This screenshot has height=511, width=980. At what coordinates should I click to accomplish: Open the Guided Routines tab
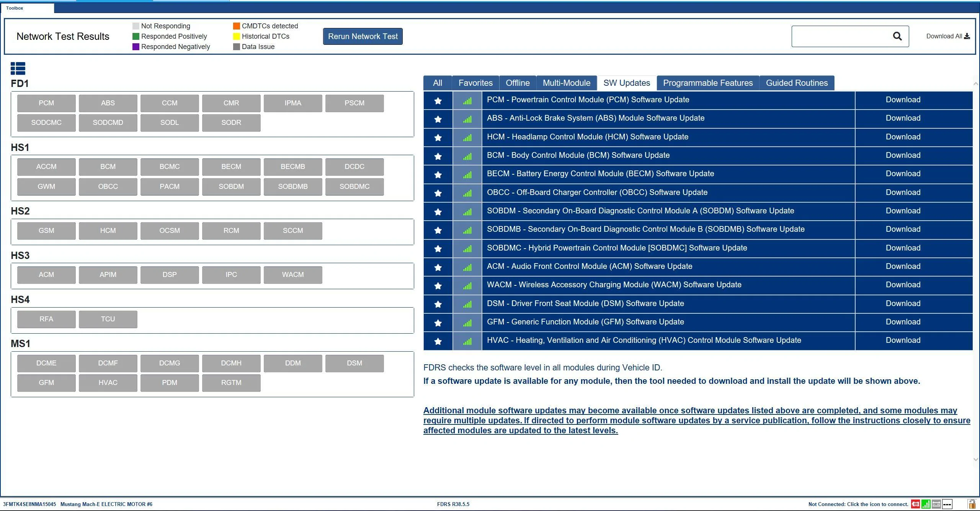click(x=797, y=83)
